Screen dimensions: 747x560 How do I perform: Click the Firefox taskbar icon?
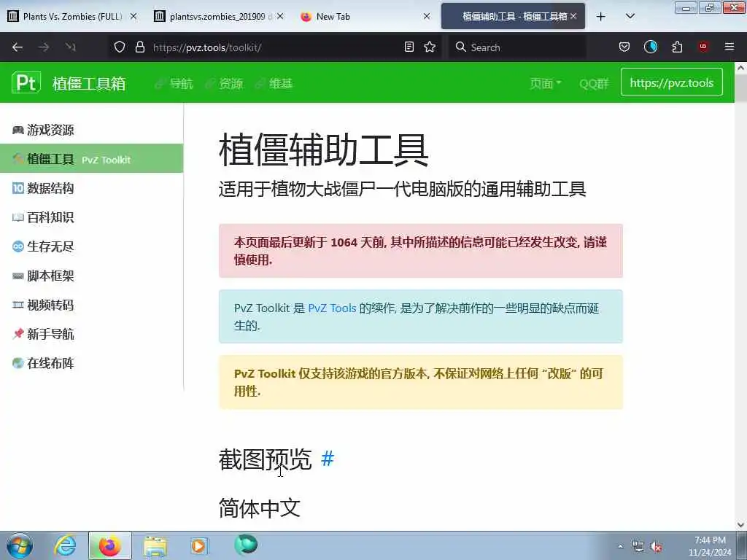tap(109, 545)
